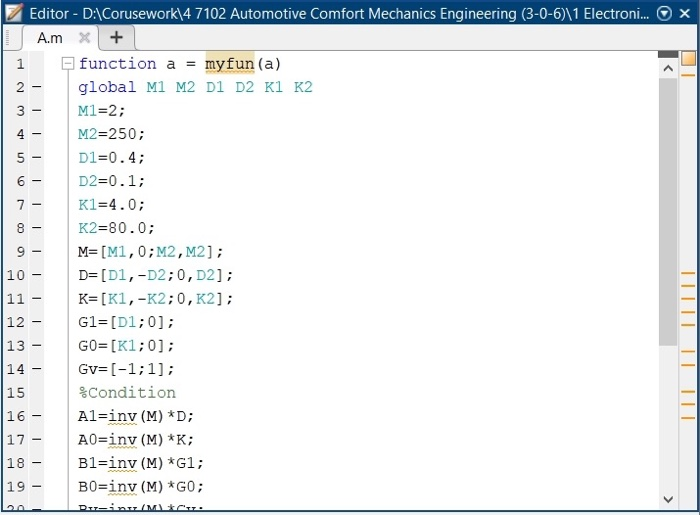Image resolution: width=700 pixels, height=515 pixels.
Task: Set breakpoint dash on line 2
Action: pyautogui.click(x=37, y=87)
